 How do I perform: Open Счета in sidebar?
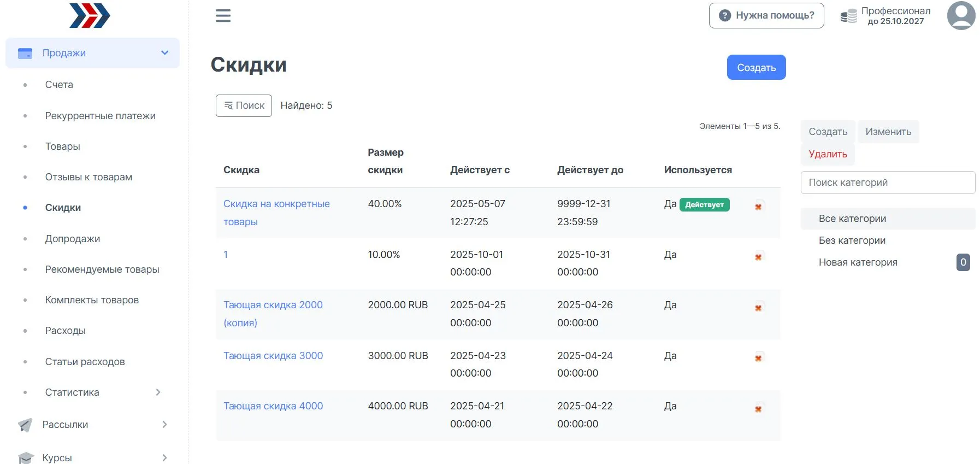(59, 85)
